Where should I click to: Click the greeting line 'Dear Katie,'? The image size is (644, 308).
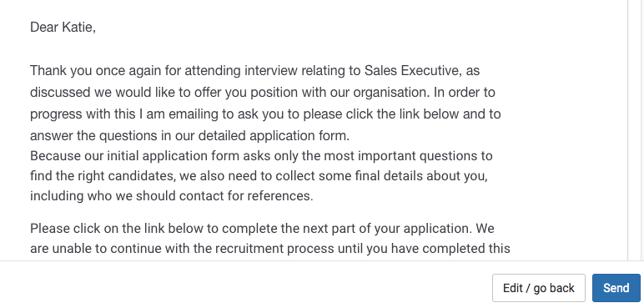(63, 28)
